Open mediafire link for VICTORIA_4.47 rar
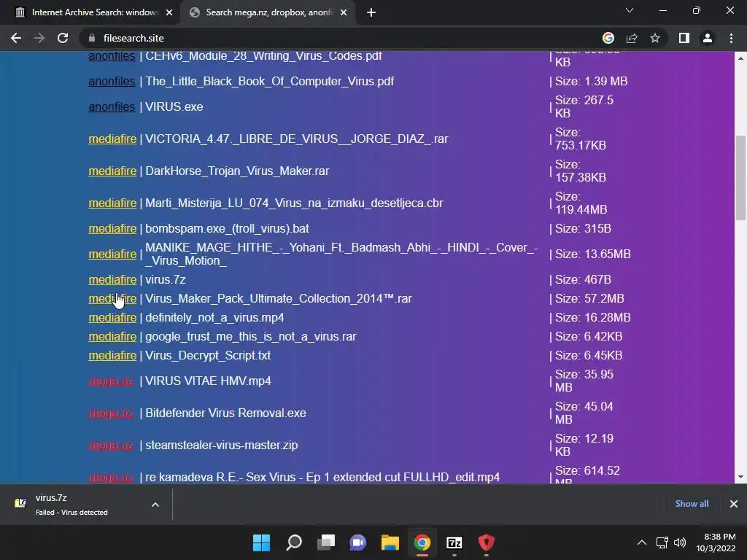The width and height of the screenshot is (747, 560). point(112,139)
